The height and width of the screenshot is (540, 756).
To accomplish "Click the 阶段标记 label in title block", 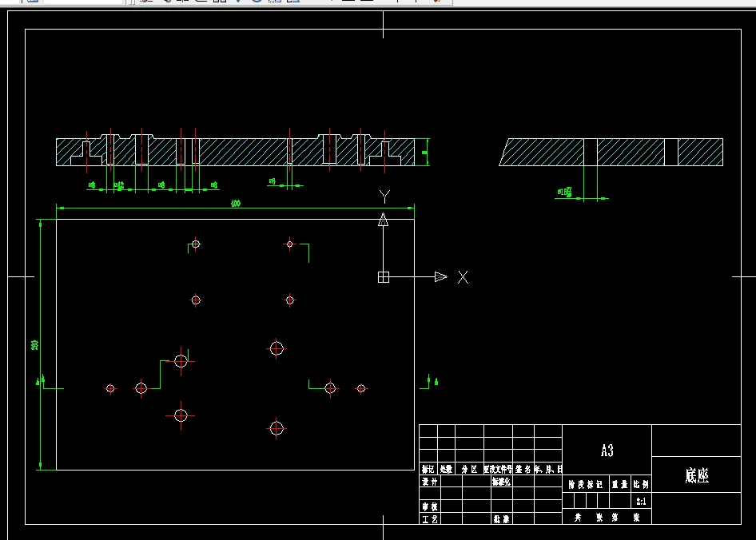I will (x=585, y=485).
